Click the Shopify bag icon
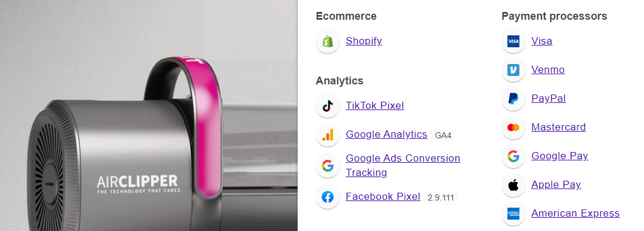 pyautogui.click(x=328, y=41)
